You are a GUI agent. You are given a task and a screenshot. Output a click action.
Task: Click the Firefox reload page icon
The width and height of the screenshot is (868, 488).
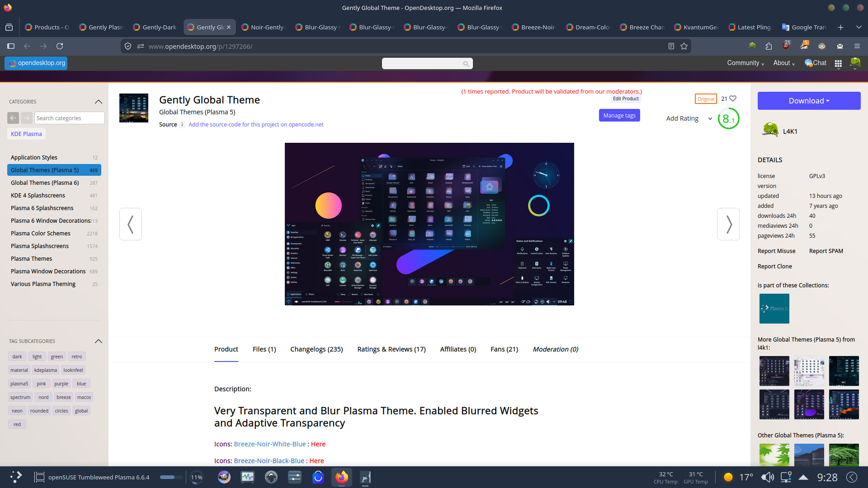60,46
